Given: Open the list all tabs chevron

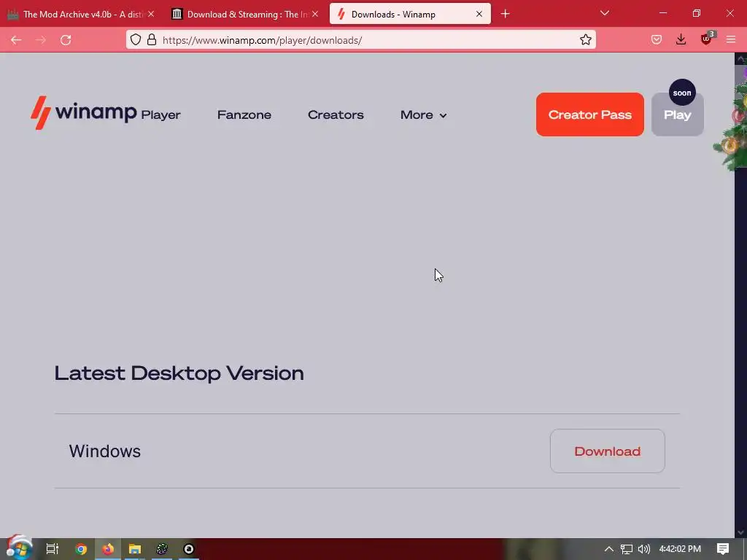Looking at the screenshot, I should [605, 13].
